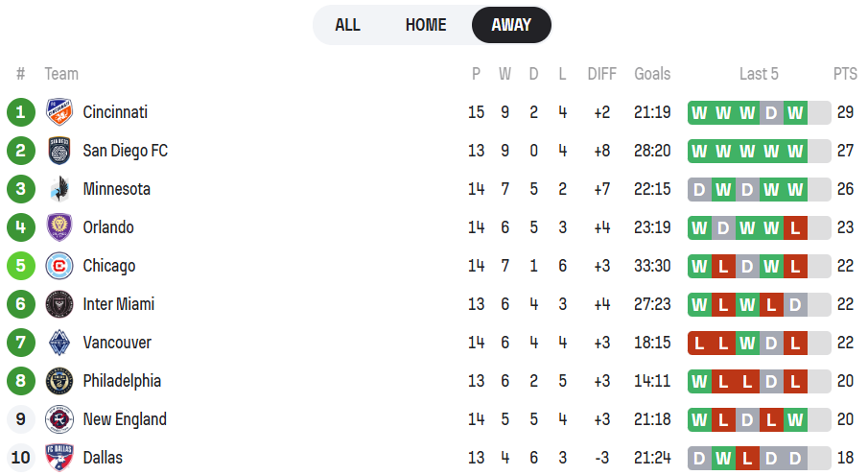Image resolution: width=868 pixels, height=475 pixels.
Task: Click the Philadelphia Union crest
Action: pos(59,381)
